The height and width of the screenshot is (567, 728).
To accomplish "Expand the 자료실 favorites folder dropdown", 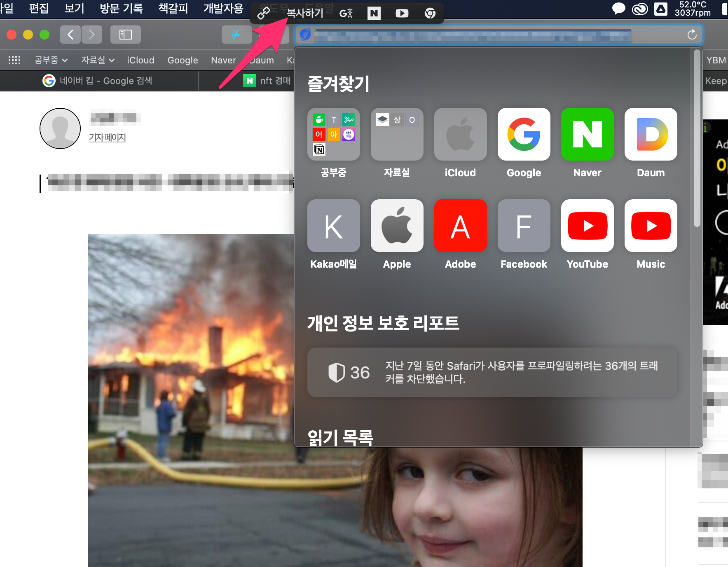I will [x=98, y=60].
